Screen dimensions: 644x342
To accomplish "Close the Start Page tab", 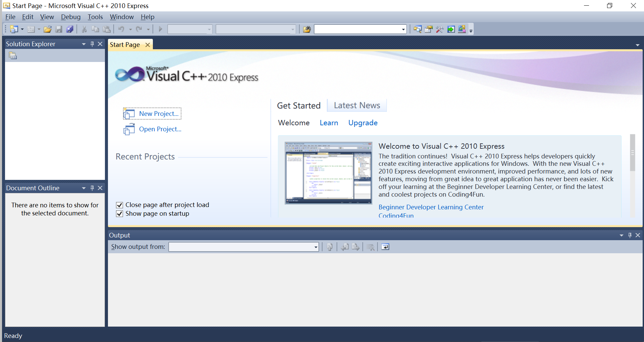I will (x=148, y=45).
